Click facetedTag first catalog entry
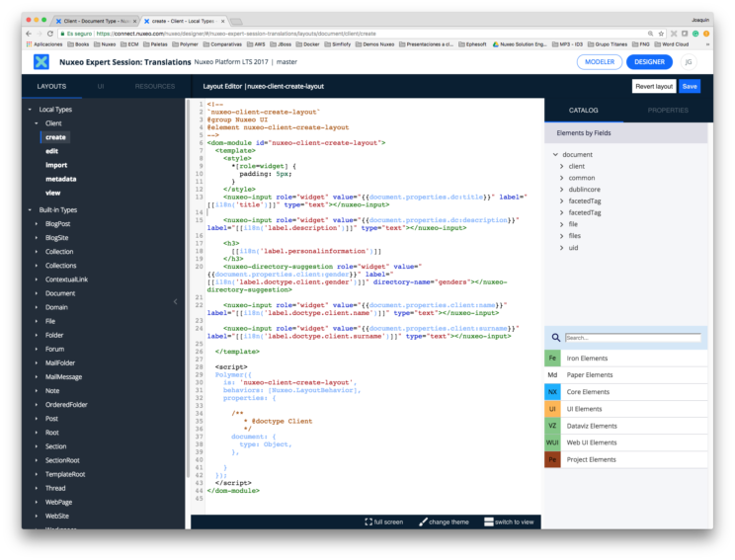735x560 pixels. pyautogui.click(x=585, y=201)
